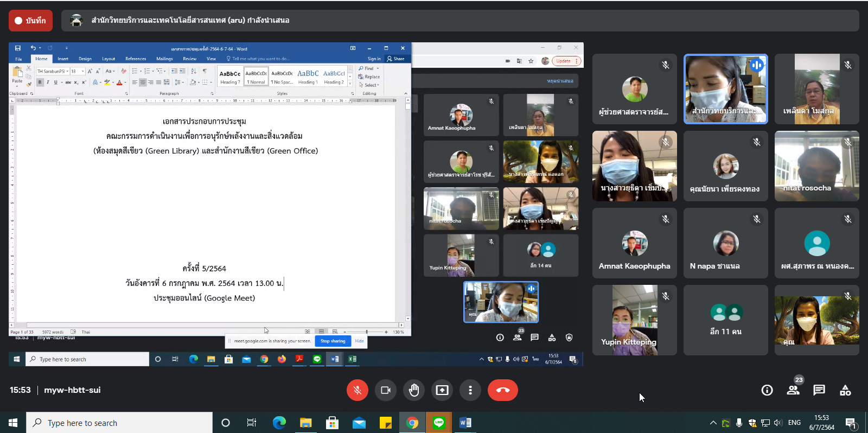This screenshot has width=868, height=433.
Task: Align text left in Word
Action: 135,82
